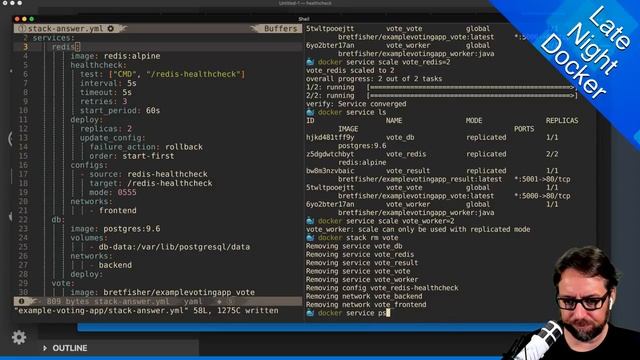The image size is (640, 360).
Task: Maximize the Shell window with green button
Action: coord(32,19)
